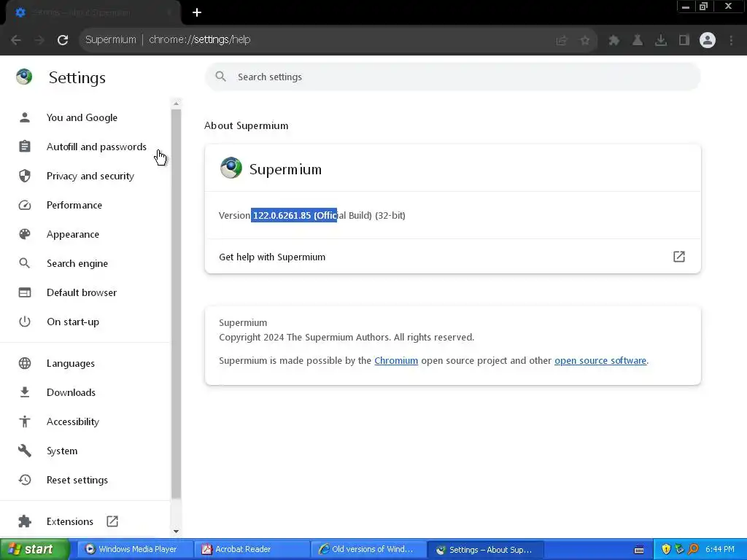
Task: Open You and Google settings
Action: tap(82, 117)
